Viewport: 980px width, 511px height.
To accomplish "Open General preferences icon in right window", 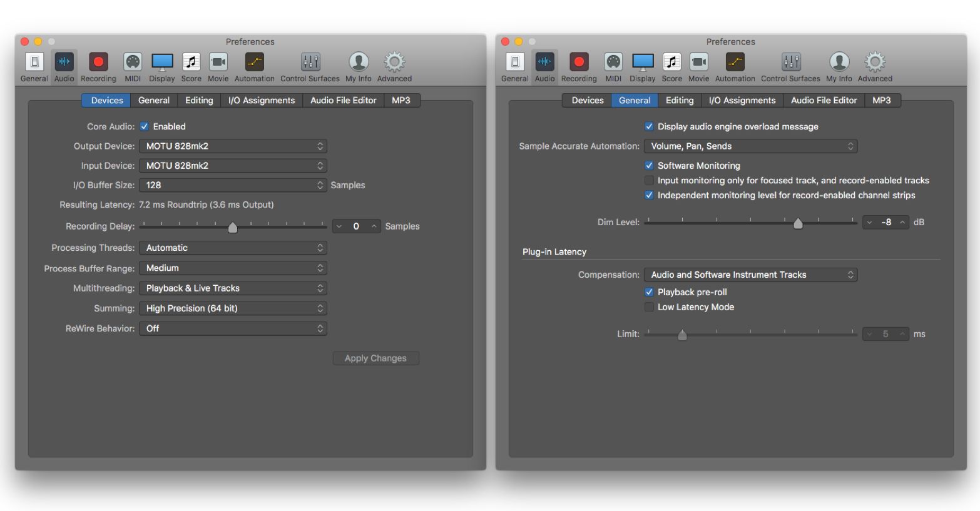I will 515,62.
